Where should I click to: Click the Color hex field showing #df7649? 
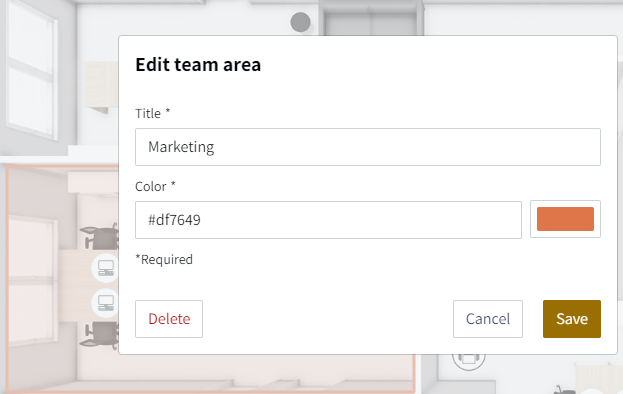pyautogui.click(x=328, y=220)
